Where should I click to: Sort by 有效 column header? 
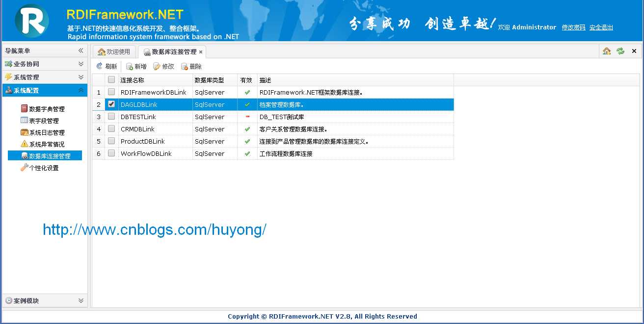247,80
